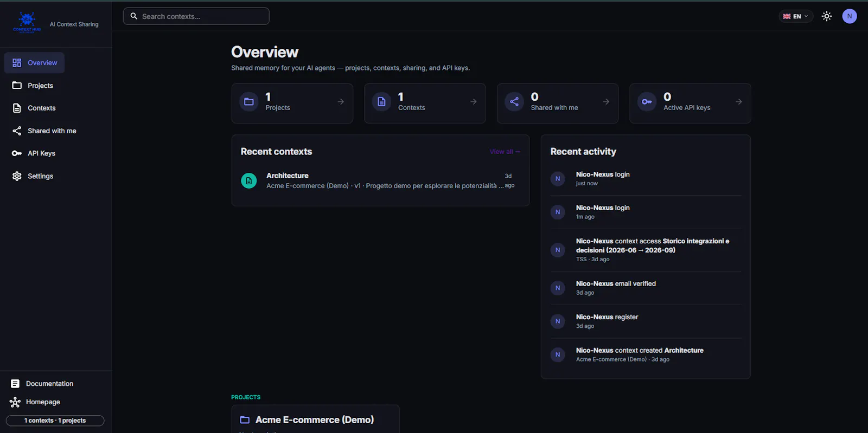Click the folder icon on Projects stat card

249,102
